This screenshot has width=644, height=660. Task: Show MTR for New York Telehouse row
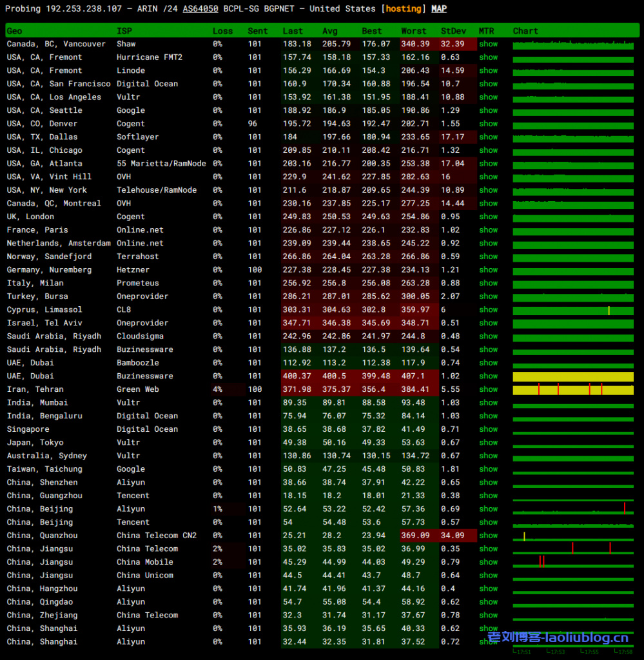[488, 190]
